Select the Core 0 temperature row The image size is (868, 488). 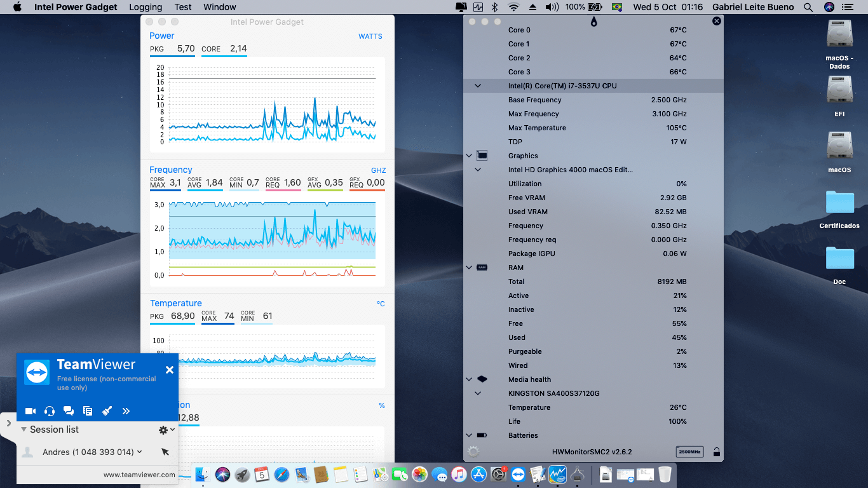[593, 30]
